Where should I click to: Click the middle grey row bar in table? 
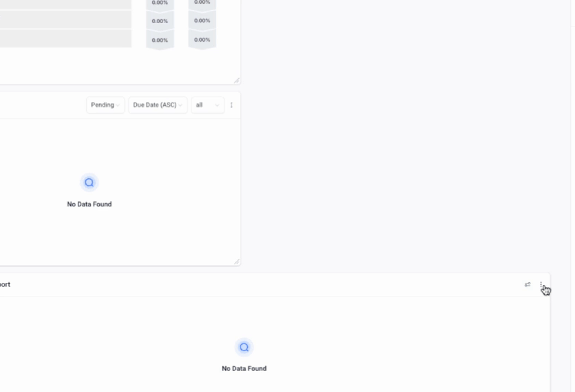click(x=65, y=19)
